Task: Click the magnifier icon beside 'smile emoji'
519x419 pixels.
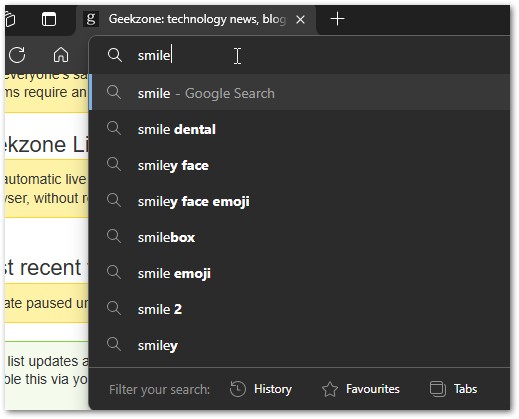Action: pos(114,272)
